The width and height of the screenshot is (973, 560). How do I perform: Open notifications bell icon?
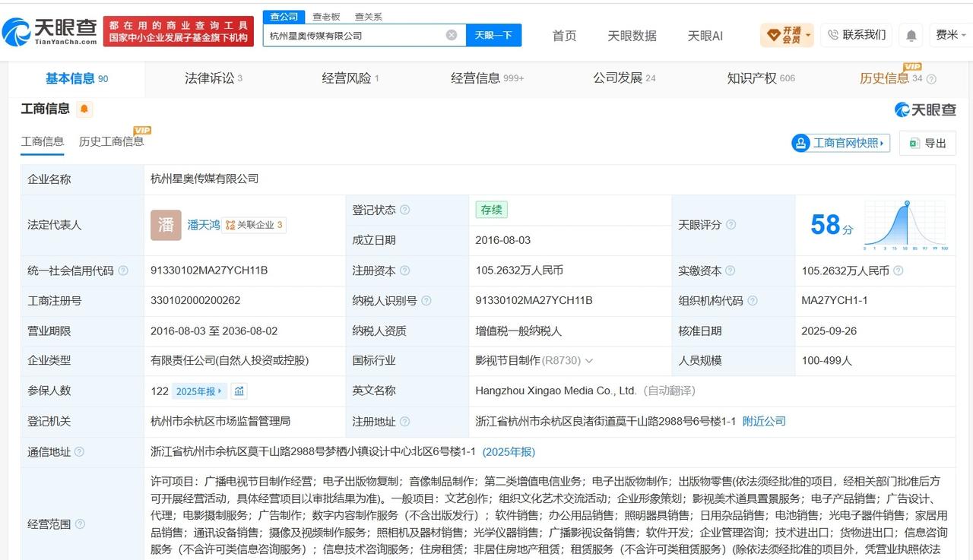(x=911, y=35)
